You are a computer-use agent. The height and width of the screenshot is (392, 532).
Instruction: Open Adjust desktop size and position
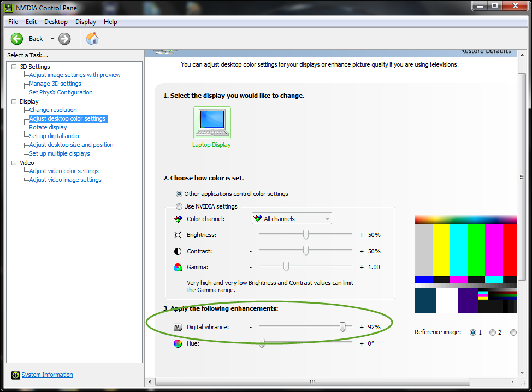click(71, 145)
